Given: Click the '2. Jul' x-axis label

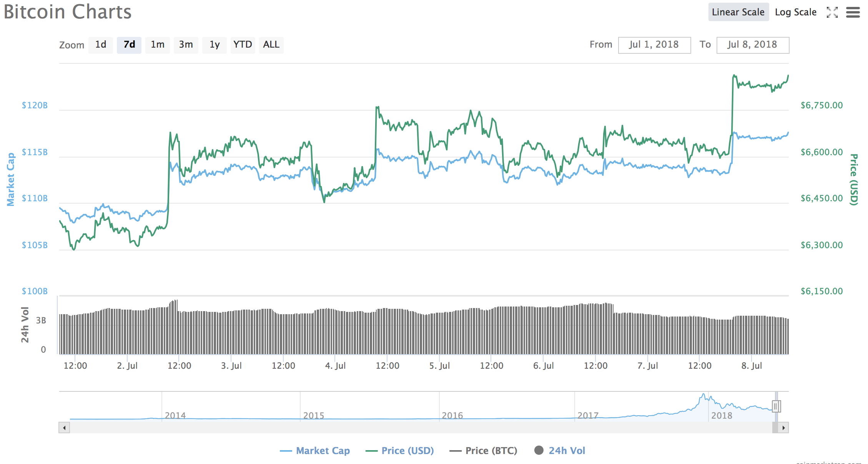Looking at the screenshot, I should click(127, 366).
